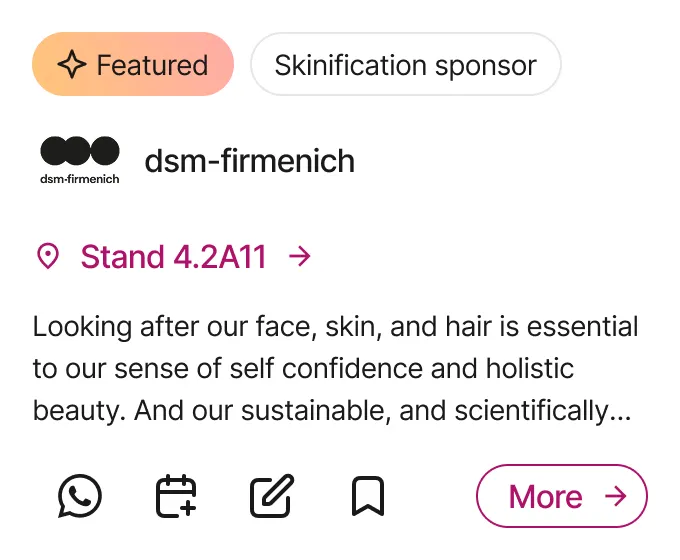680x560 pixels.
Task: Open the Stand 4.2A11 location link
Action: click(174, 257)
